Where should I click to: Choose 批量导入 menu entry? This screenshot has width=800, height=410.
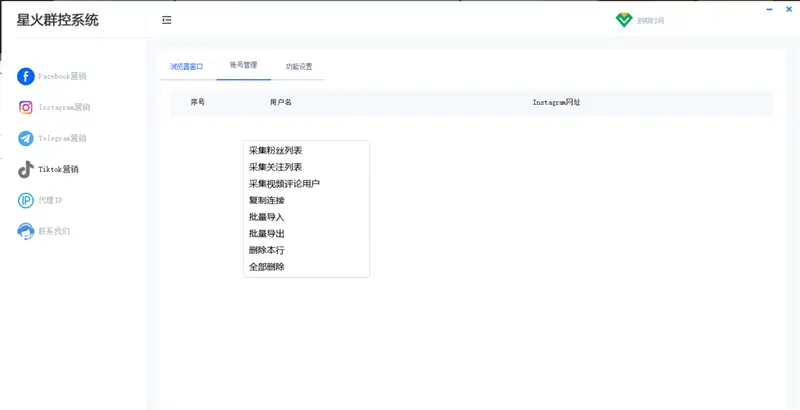266,217
